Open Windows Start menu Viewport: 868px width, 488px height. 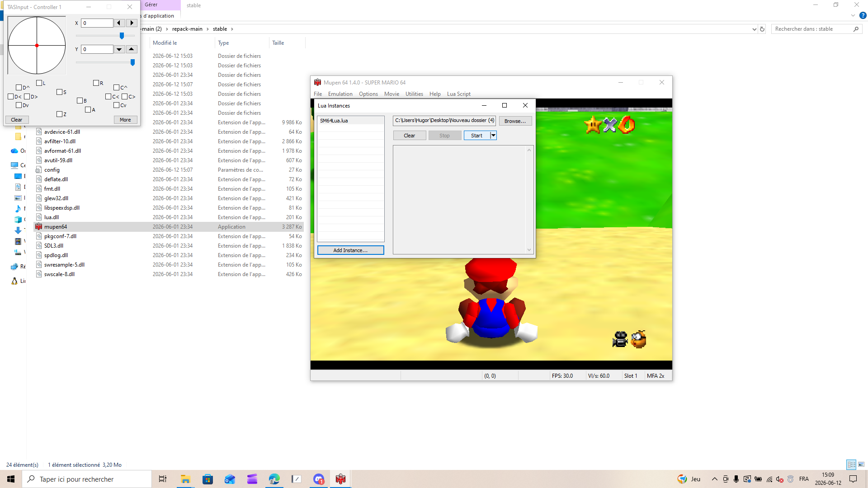11,479
